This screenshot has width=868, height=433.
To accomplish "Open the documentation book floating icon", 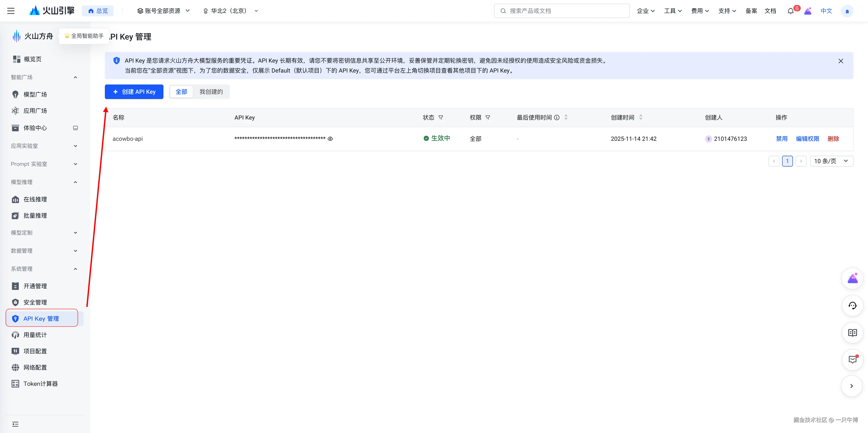I will tap(852, 333).
